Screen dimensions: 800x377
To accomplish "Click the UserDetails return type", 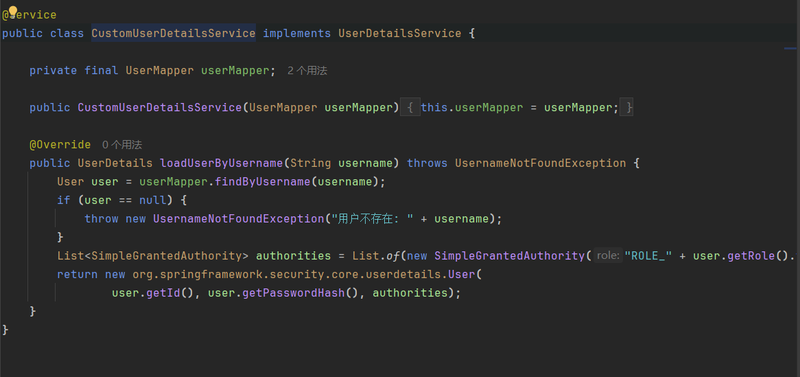I will point(115,163).
